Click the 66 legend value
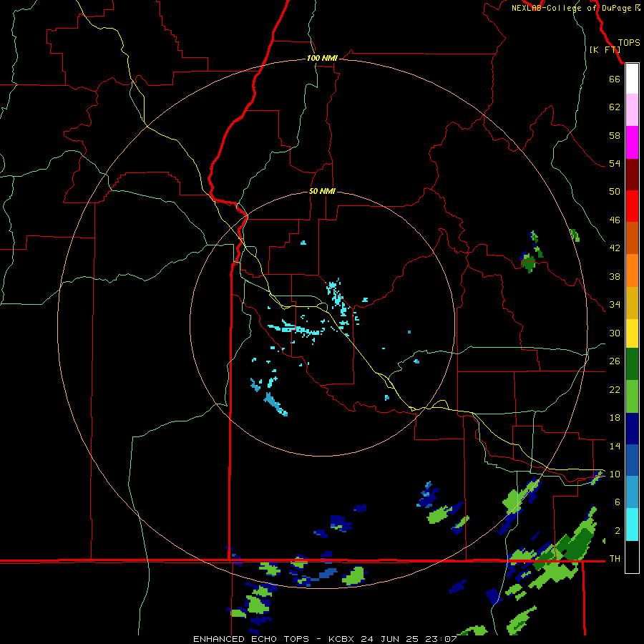This screenshot has height=644, width=644. click(x=615, y=79)
